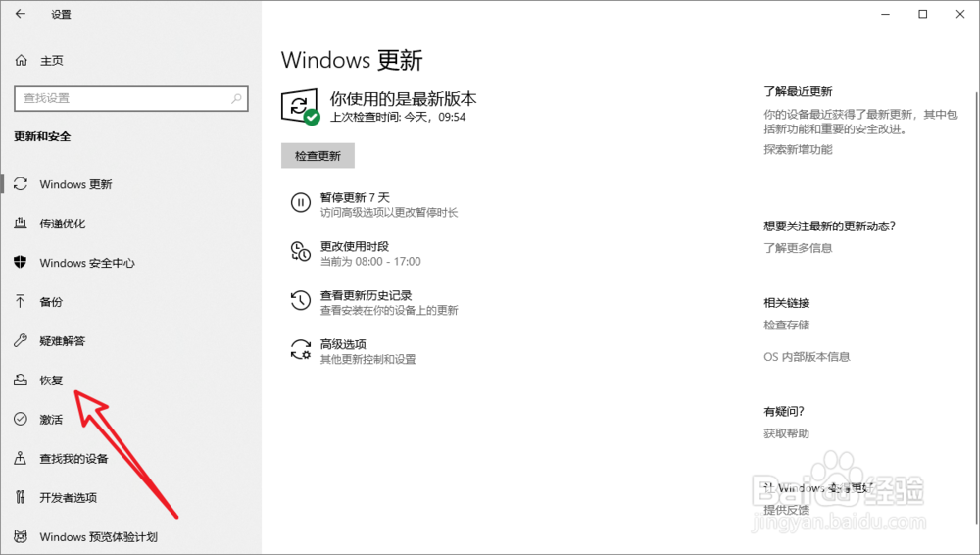This screenshot has width=980, height=555.
Task: Click the 检查更新 button
Action: pos(318,156)
